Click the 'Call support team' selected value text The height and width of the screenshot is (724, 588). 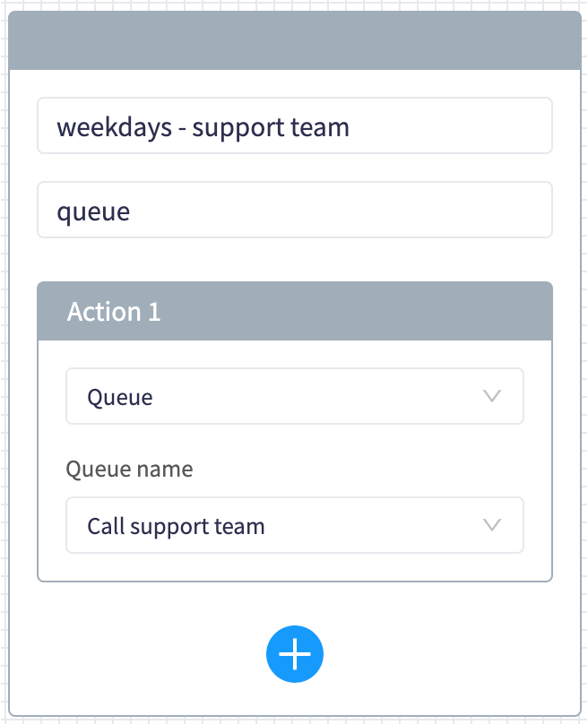click(x=176, y=526)
